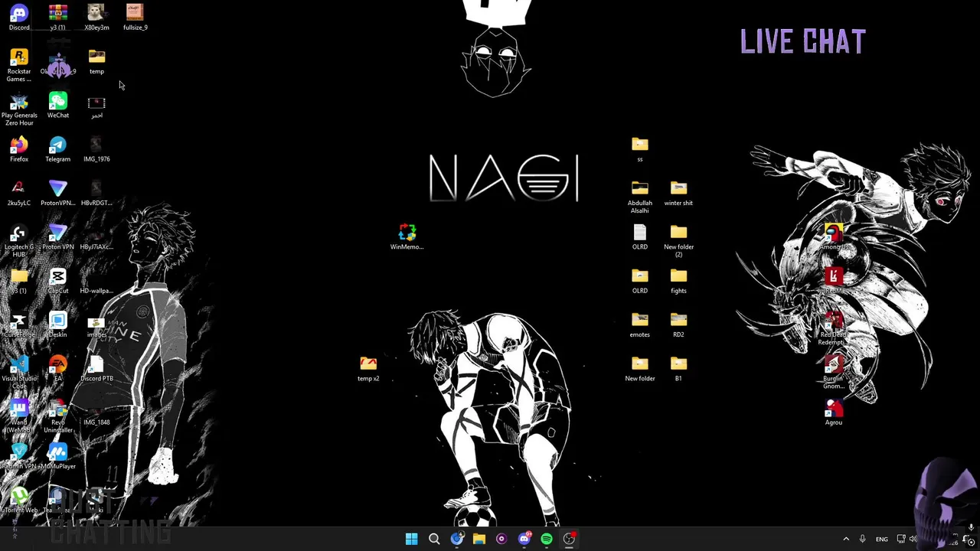Viewport: 980px width, 551px height.
Task: Open the B1 folder
Action: pyautogui.click(x=678, y=368)
